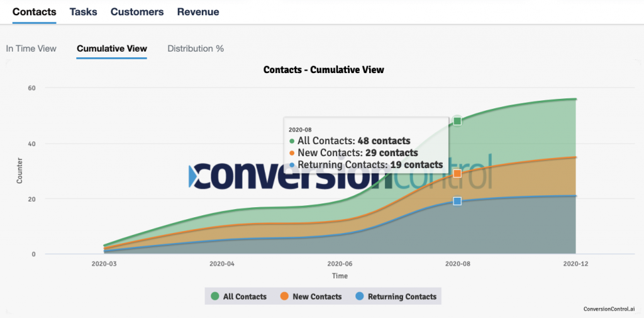Click the orange square marker on the chart
The height and width of the screenshot is (318, 644).
[457, 173]
